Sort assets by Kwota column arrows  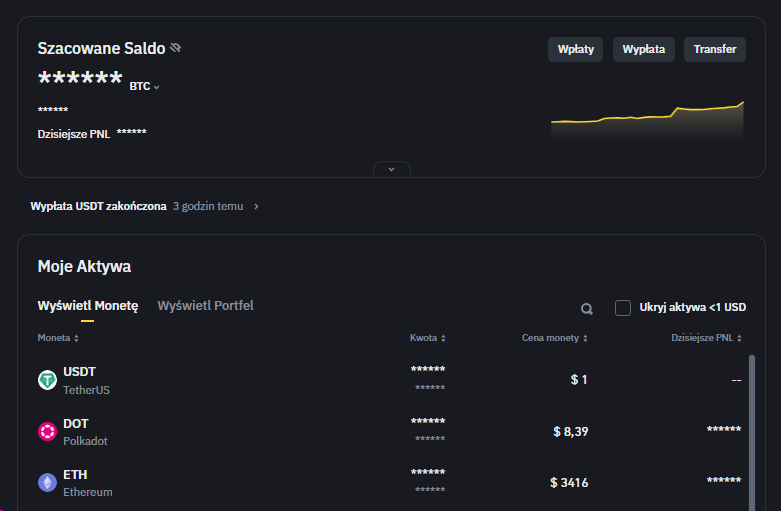click(443, 339)
